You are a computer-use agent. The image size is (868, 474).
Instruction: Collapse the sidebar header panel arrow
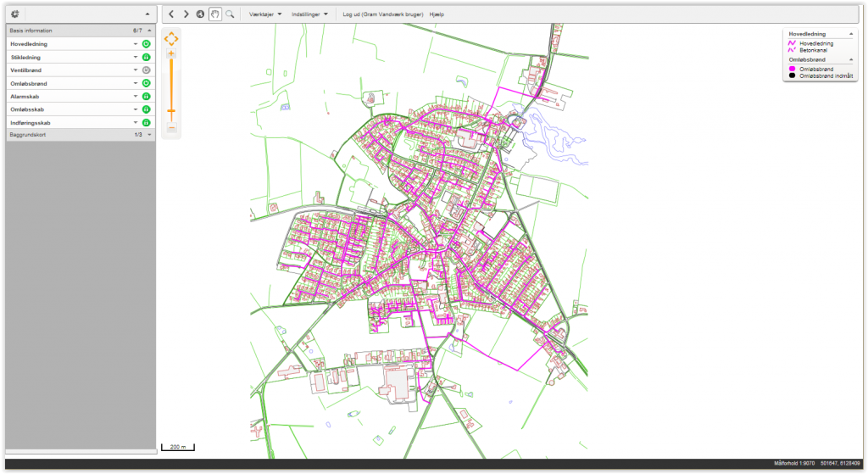tap(147, 14)
